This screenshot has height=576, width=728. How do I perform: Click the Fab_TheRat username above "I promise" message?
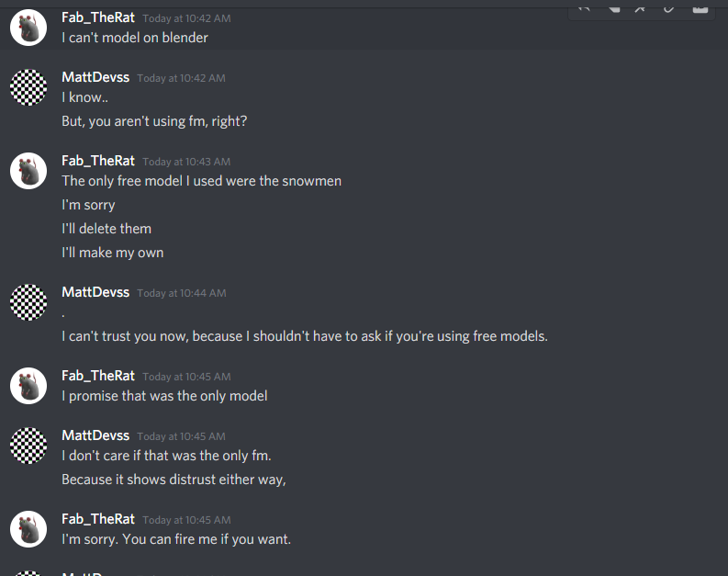(x=98, y=376)
